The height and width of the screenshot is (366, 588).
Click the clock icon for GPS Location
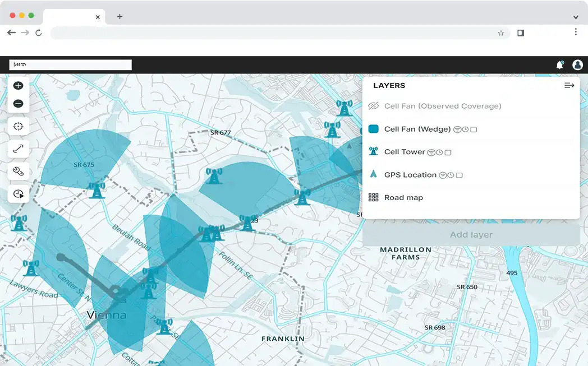(x=451, y=175)
